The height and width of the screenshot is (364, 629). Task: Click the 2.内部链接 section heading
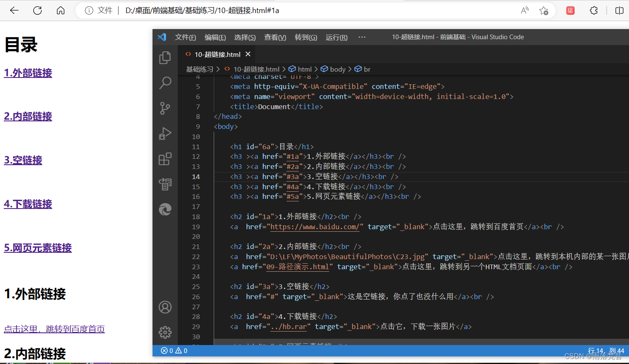[x=35, y=353]
